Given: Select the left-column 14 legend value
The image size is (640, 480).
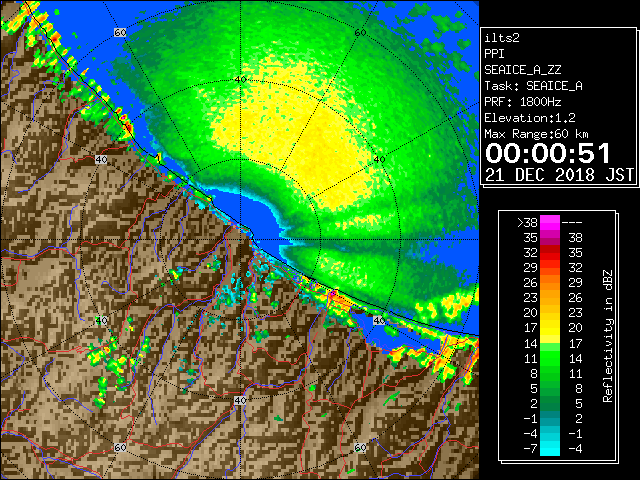Looking at the screenshot, I should click(x=531, y=343).
